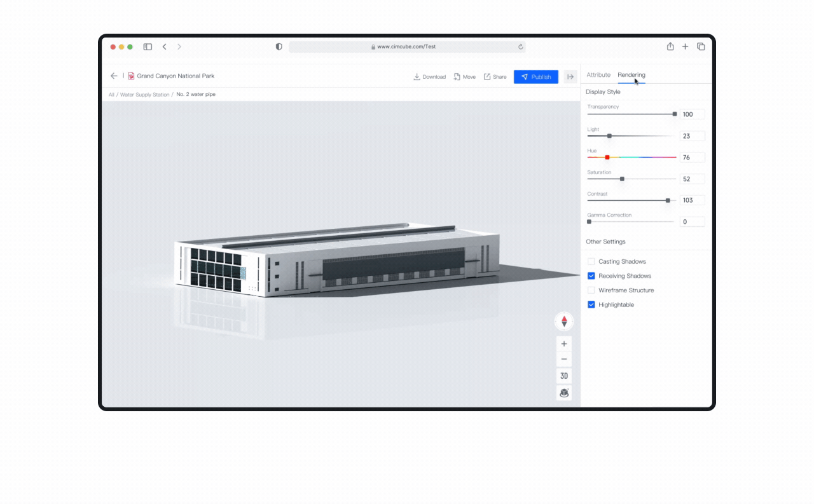This screenshot has width=814, height=504.
Task: Click the Saturation value field 52
Action: pos(692,179)
